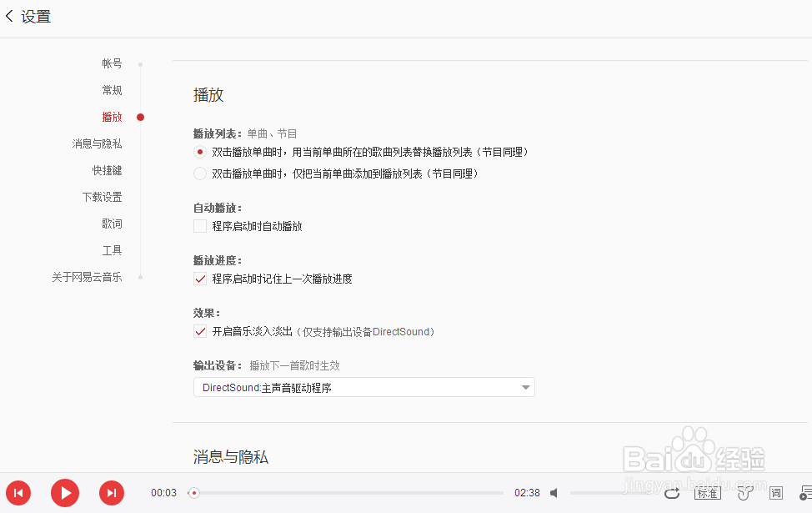Click the middle of the playback progress bar
This screenshot has width=812, height=513.
tap(348, 493)
